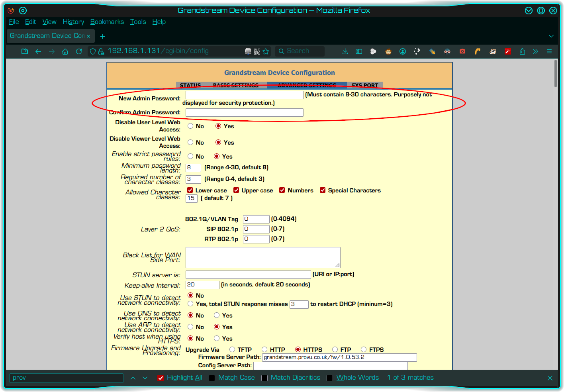The image size is (564, 392).
Task: Uncheck the Lower case character class
Action: click(x=190, y=190)
